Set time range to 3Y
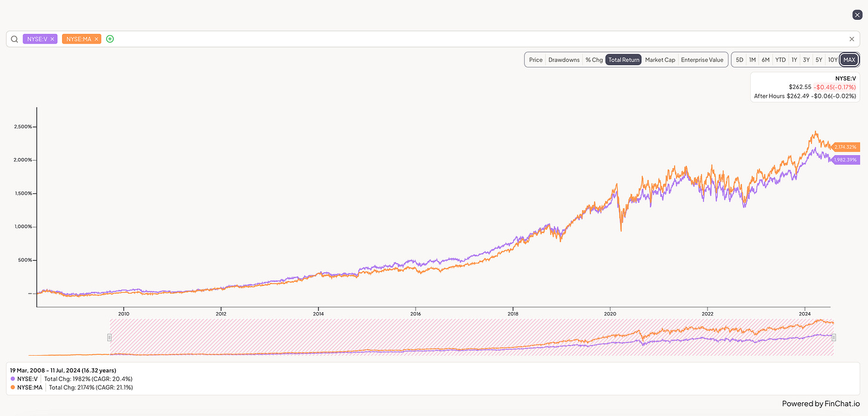Screen dimensions: 868x416 coord(806,60)
